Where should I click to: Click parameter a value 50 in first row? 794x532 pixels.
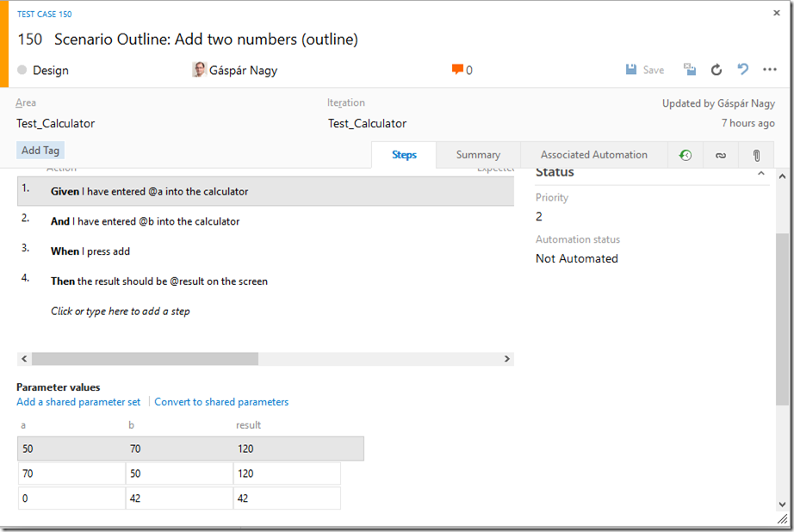(x=71, y=449)
